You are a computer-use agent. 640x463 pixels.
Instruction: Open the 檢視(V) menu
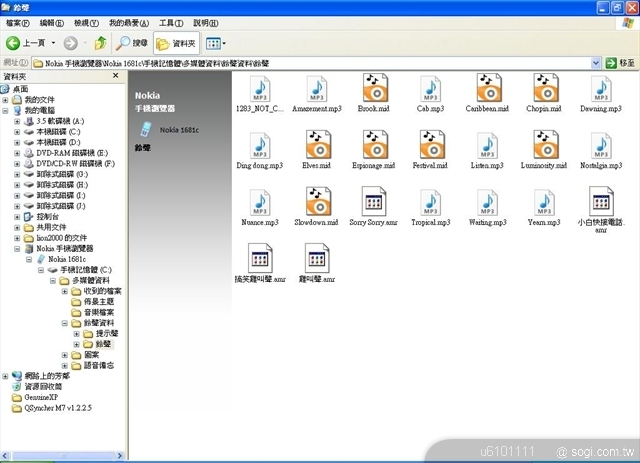(x=86, y=23)
